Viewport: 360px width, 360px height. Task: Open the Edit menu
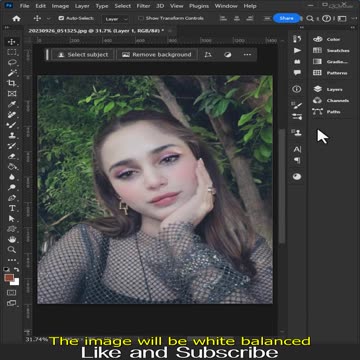click(40, 6)
